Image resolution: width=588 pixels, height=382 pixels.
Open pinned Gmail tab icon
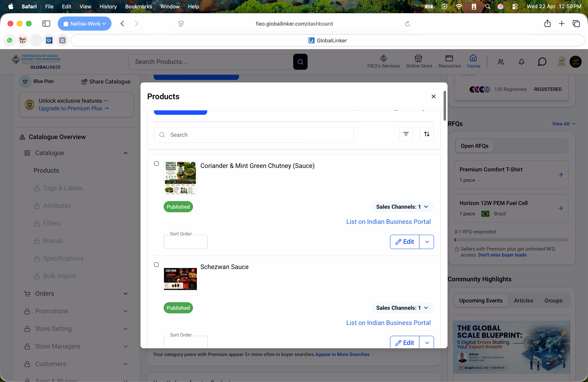coord(23,40)
